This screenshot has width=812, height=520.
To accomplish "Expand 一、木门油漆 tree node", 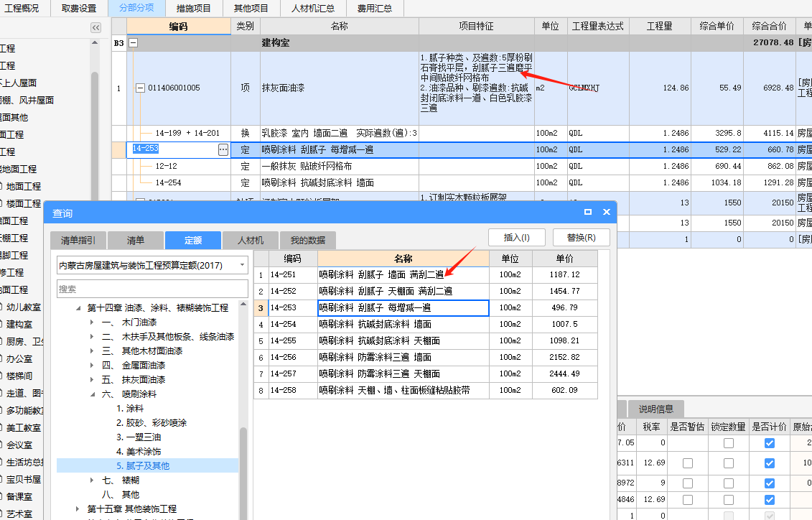I will point(92,322).
